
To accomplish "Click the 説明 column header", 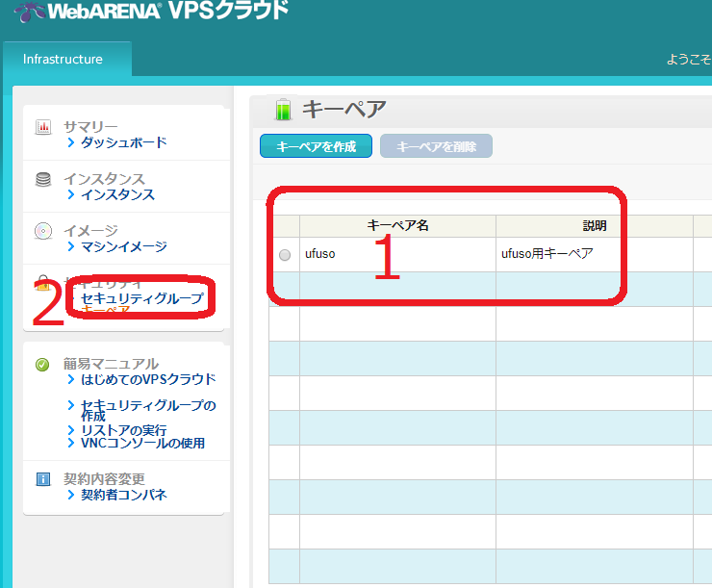I will click(x=595, y=225).
